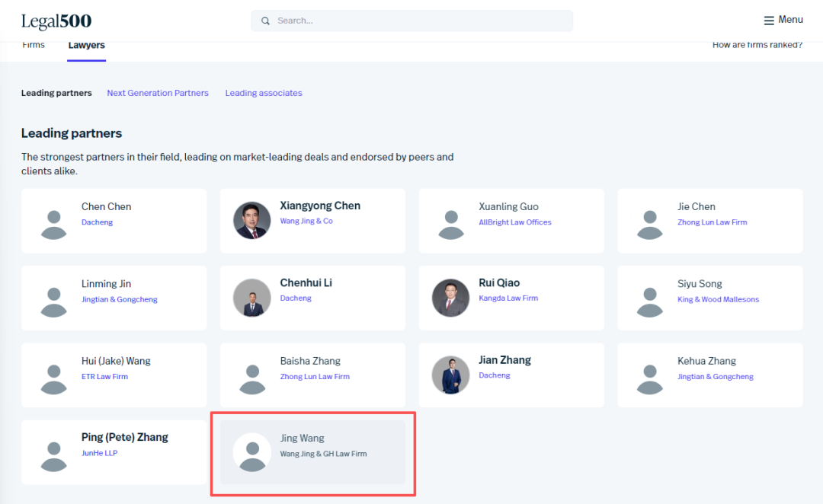The image size is (823, 504).
Task: Open Jian Zhang's profile name
Action: click(505, 360)
